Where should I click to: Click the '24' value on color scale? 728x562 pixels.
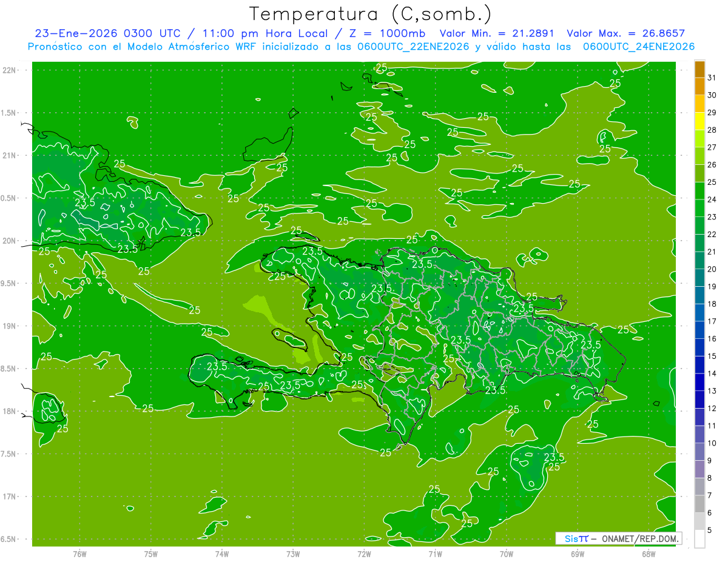point(712,199)
